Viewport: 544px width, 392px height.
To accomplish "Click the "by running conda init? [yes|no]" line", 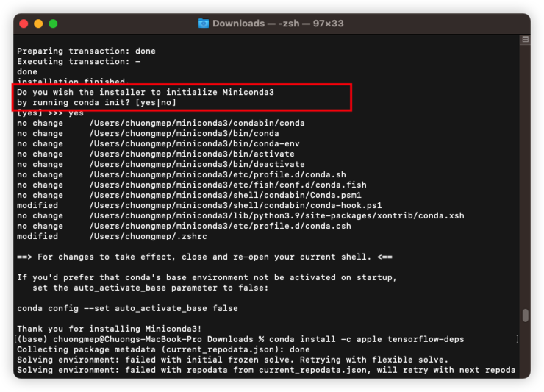I will tap(96, 103).
